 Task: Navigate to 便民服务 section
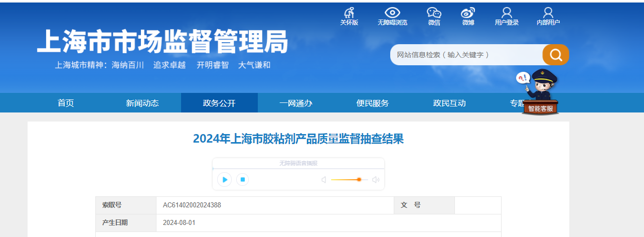tap(373, 103)
